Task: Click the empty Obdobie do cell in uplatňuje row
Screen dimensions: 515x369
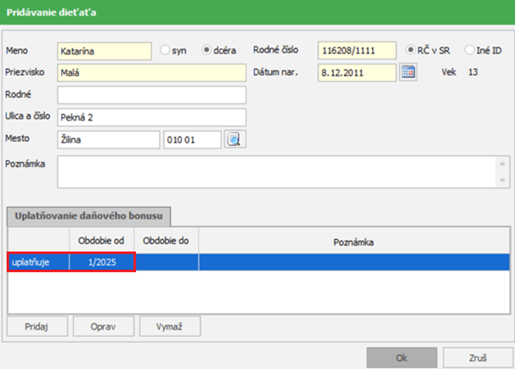Action: click(x=166, y=262)
